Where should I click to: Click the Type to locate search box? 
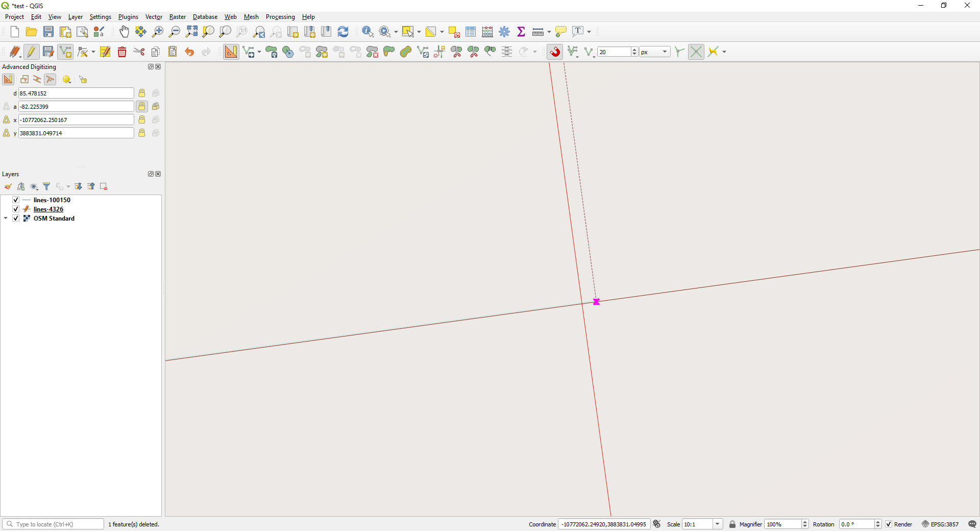[x=53, y=524]
